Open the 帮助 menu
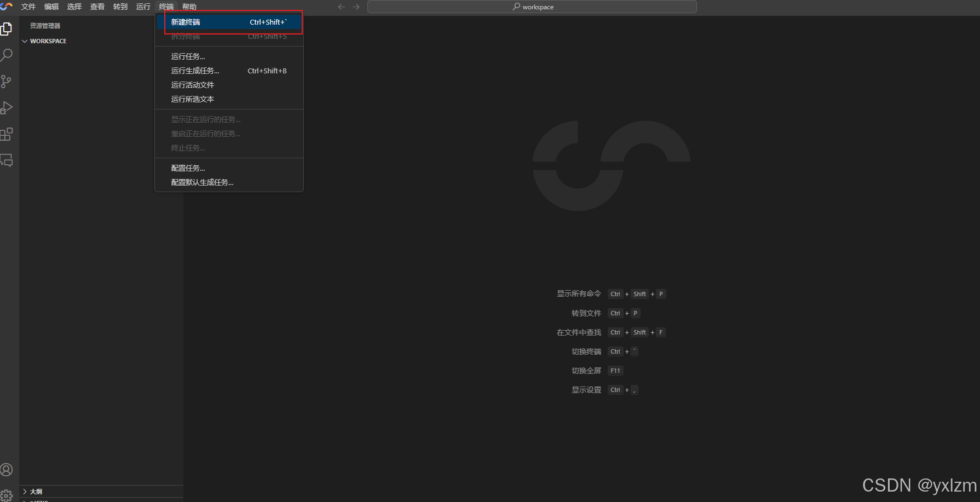Viewport: 980px width, 502px height. 189,7
